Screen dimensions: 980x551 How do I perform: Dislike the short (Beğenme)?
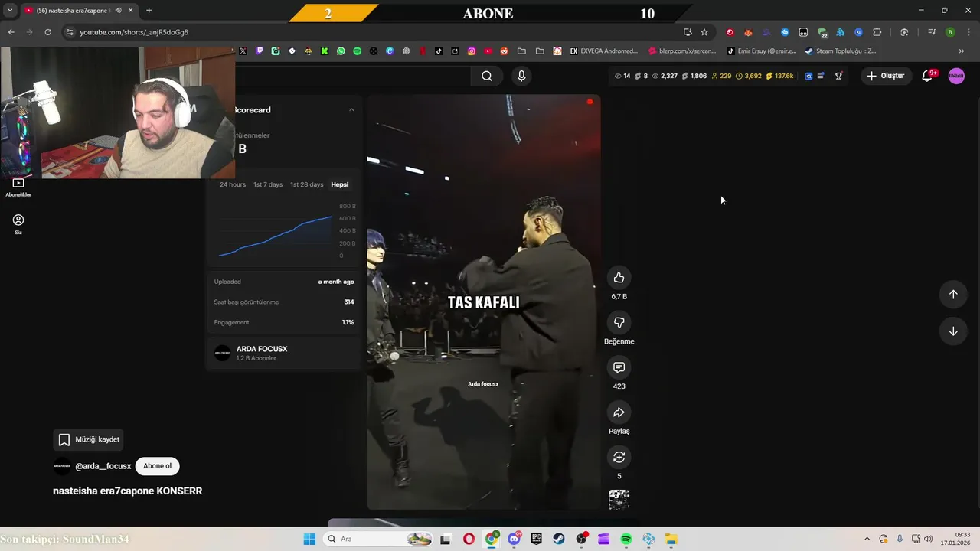point(619,322)
